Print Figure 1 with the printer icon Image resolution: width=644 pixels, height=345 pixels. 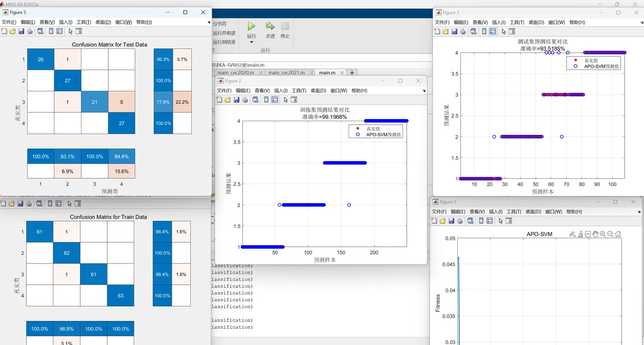point(459,221)
